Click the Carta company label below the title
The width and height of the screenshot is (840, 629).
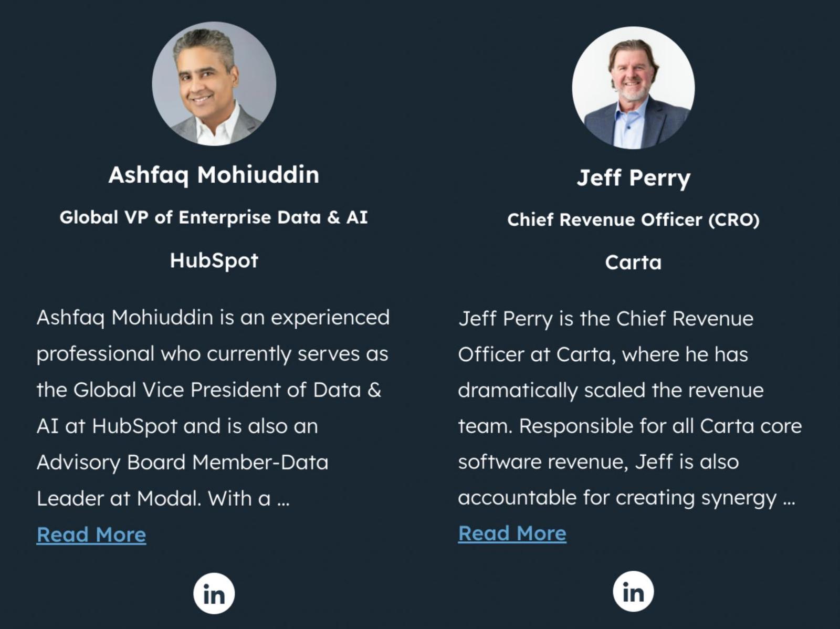click(x=633, y=263)
